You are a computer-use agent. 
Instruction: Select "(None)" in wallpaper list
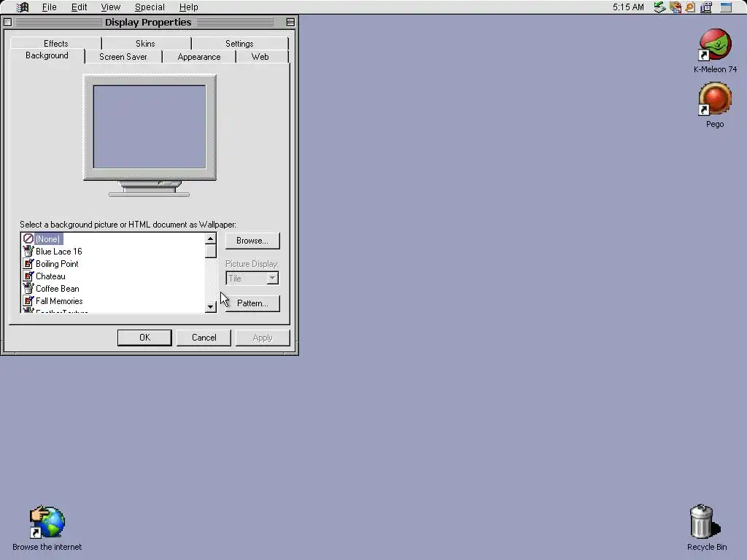(47, 239)
